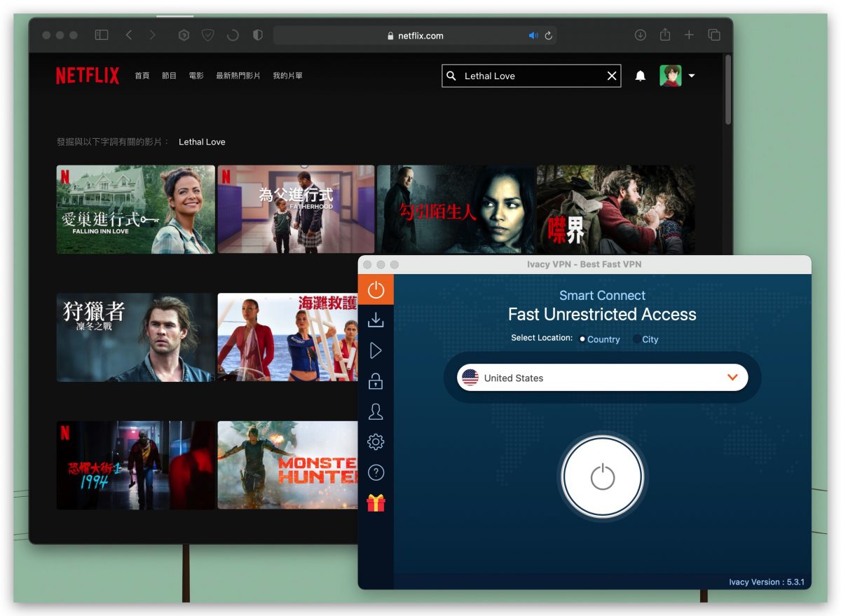The height and width of the screenshot is (616, 841).
Task: Open Fatherhood 為父進行式 thumbnail
Action: pos(296,210)
